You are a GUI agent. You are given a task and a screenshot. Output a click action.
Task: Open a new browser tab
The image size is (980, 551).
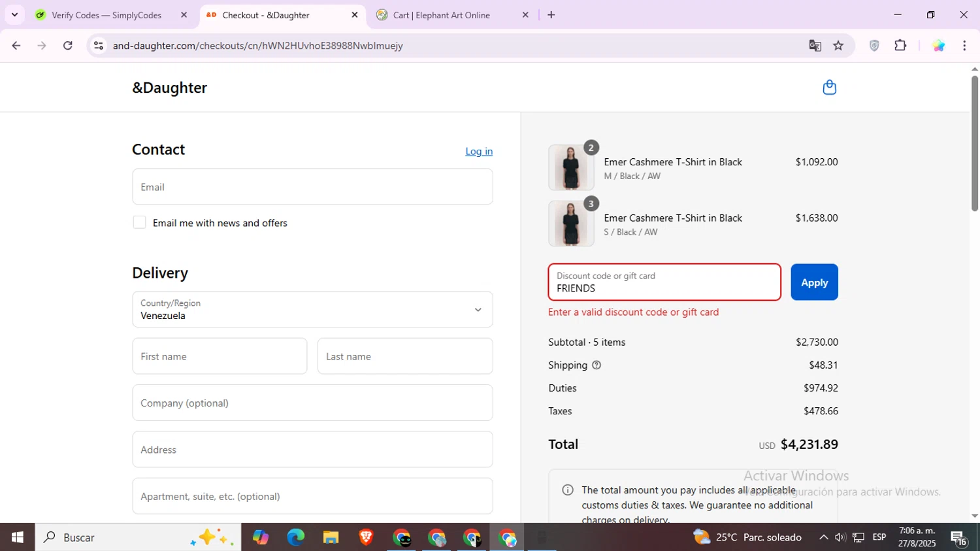[x=551, y=14]
